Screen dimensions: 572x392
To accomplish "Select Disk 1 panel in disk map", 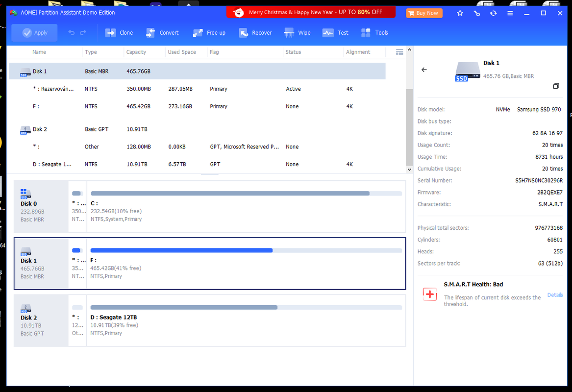I will 41,263.
